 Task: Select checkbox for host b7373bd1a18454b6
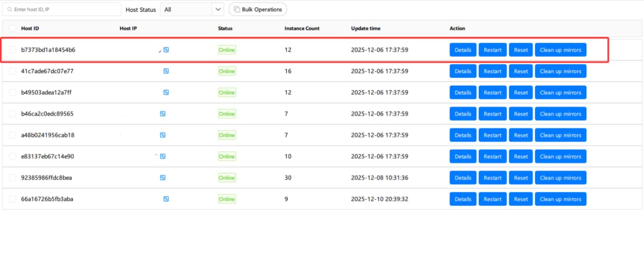pyautogui.click(x=13, y=50)
